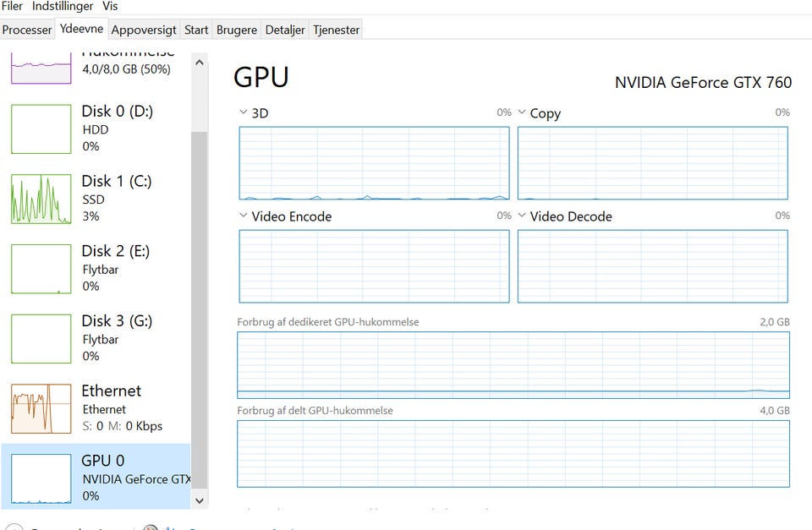Expand the 3D graph engine dropdown
The height and width of the screenshot is (530, 812).
pyautogui.click(x=244, y=112)
